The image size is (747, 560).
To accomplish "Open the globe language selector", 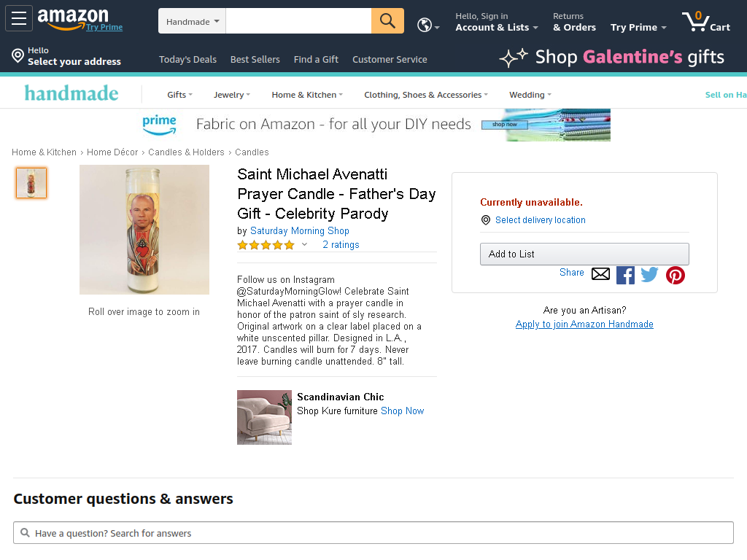I will tap(427, 24).
